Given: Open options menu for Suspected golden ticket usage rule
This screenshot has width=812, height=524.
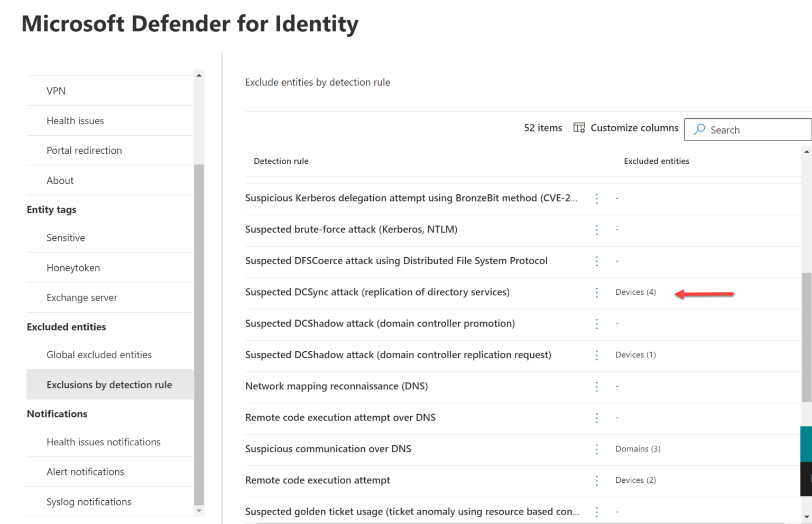Looking at the screenshot, I should 597,511.
